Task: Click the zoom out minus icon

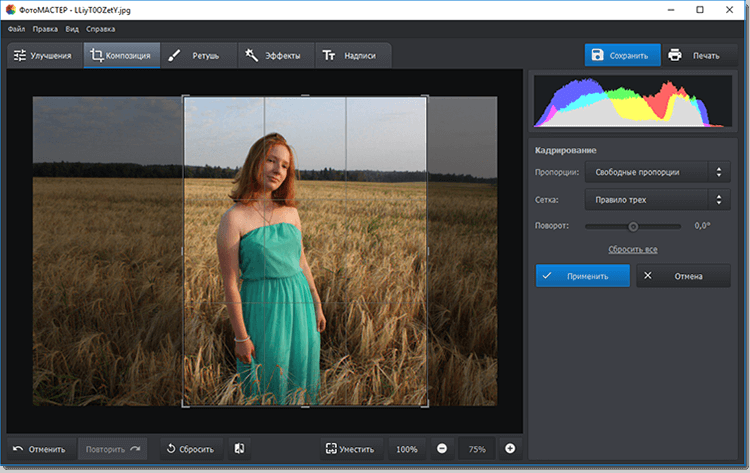Action: pyautogui.click(x=442, y=449)
